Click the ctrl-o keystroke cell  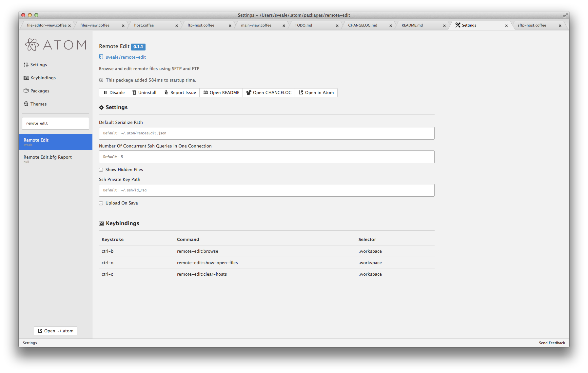pos(108,263)
